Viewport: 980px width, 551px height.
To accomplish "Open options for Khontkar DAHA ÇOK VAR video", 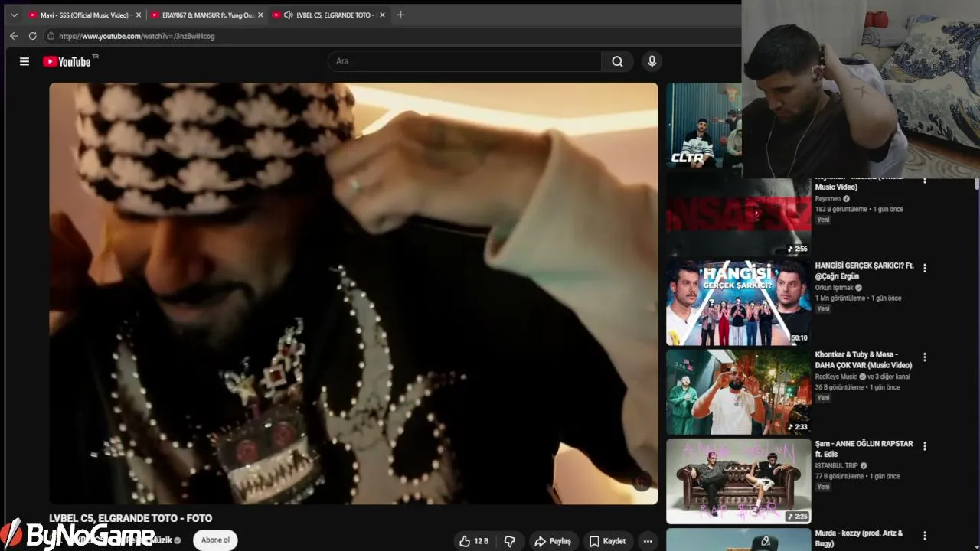I will coord(925,357).
